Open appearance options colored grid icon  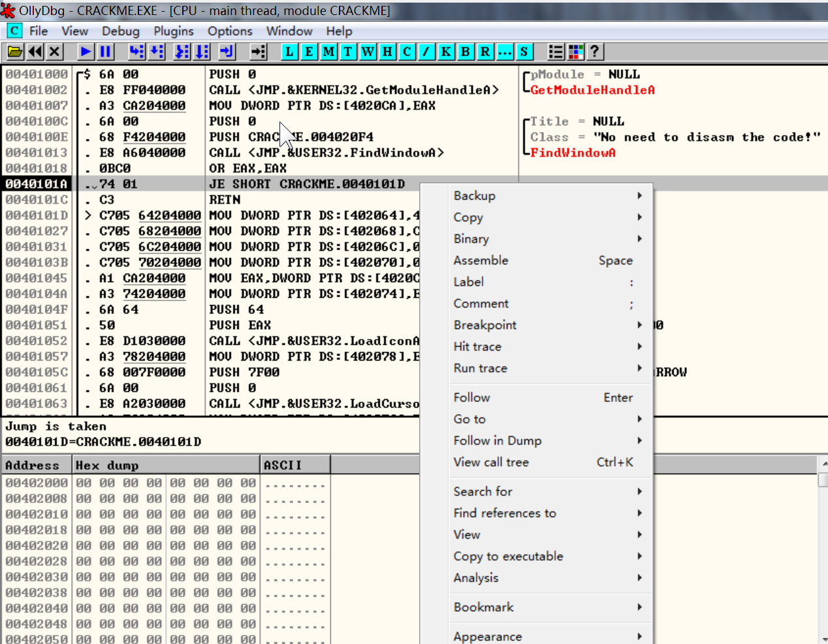point(575,52)
